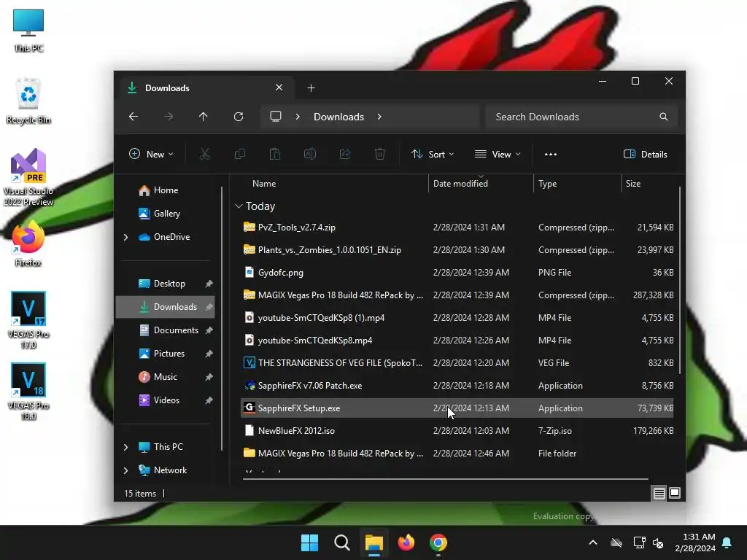Open Firefox from the taskbar
Screen dimensions: 747x560
click(406, 542)
